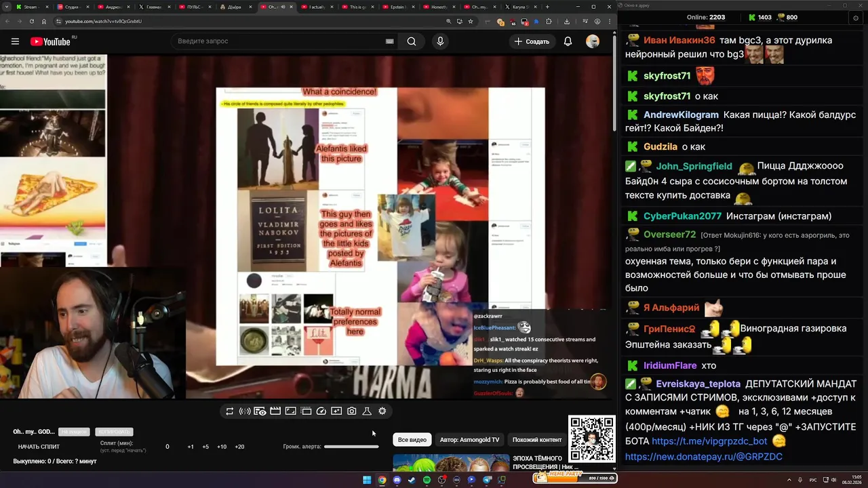Click the add-screenshot plus frame icon
868x488 pixels.
pyautogui.click(x=336, y=411)
